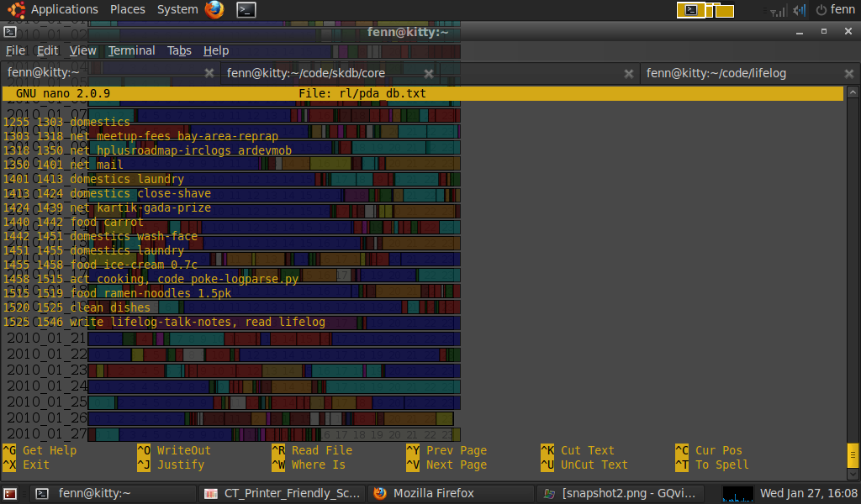Close the untitled third terminal tab

(629, 73)
